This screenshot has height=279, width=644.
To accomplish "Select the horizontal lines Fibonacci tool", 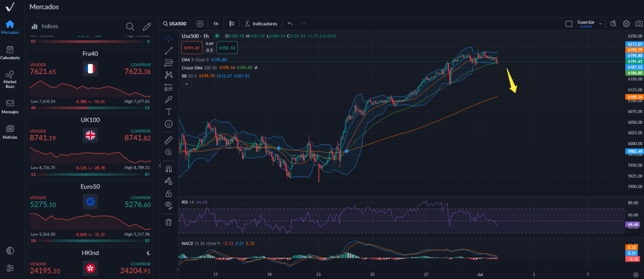I will pos(169,63).
